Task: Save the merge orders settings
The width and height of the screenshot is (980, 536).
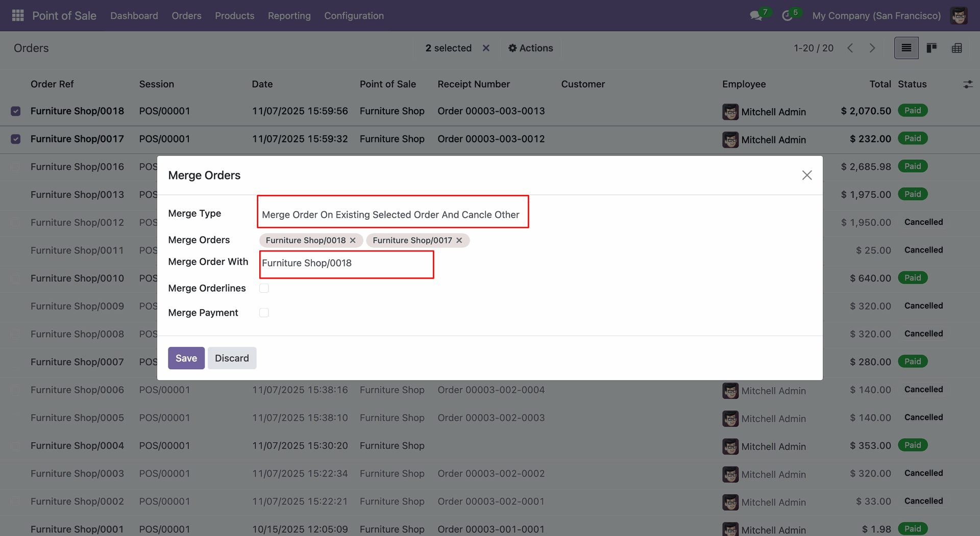Action: tap(186, 358)
